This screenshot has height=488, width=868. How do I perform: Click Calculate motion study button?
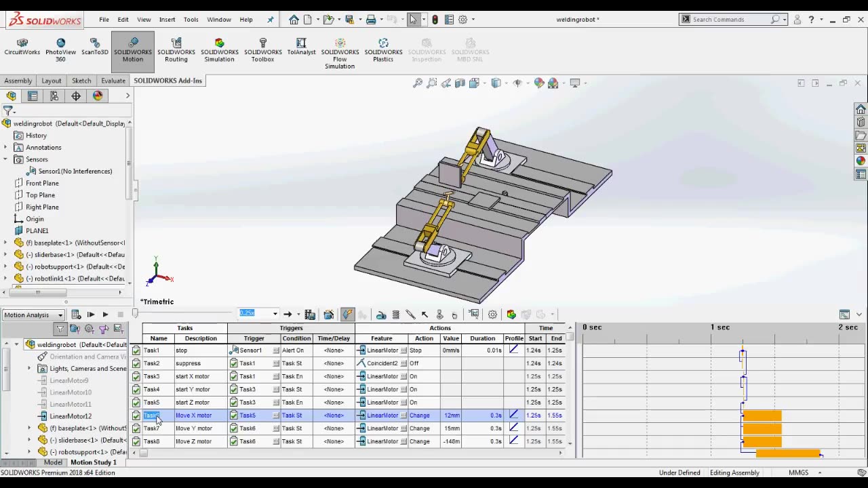coord(76,314)
